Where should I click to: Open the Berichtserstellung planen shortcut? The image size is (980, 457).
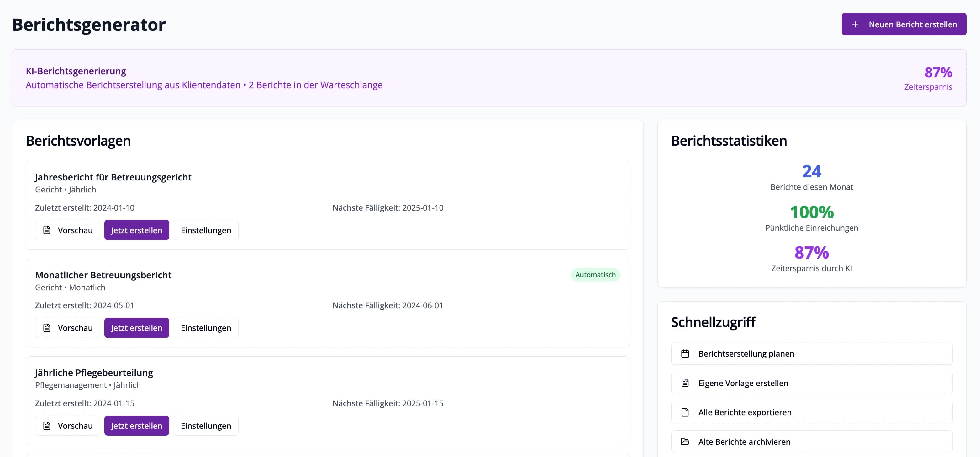[746, 353]
